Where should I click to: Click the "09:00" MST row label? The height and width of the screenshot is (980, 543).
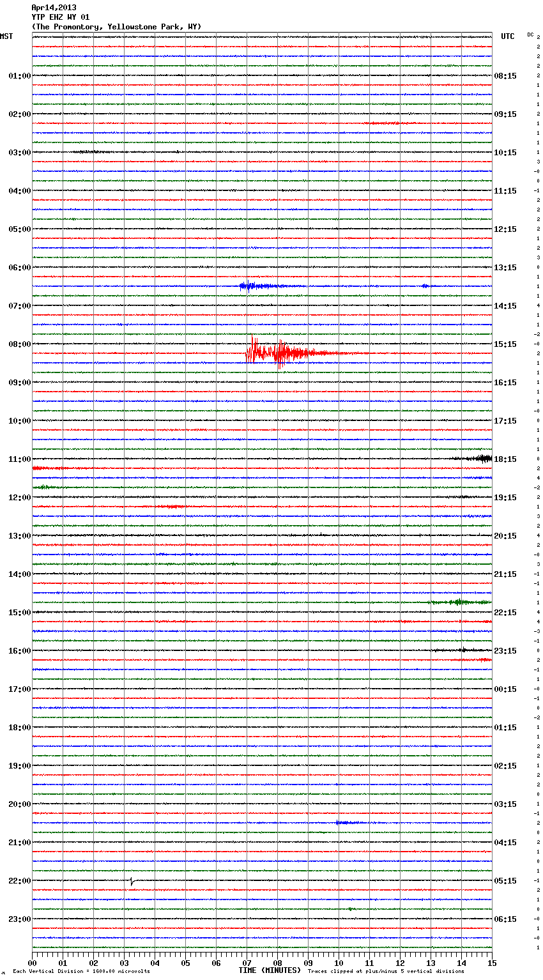[x=20, y=383]
